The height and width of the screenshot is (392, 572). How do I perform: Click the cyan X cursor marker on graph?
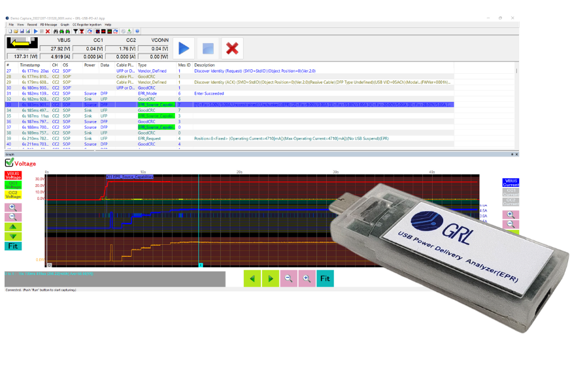point(200,265)
